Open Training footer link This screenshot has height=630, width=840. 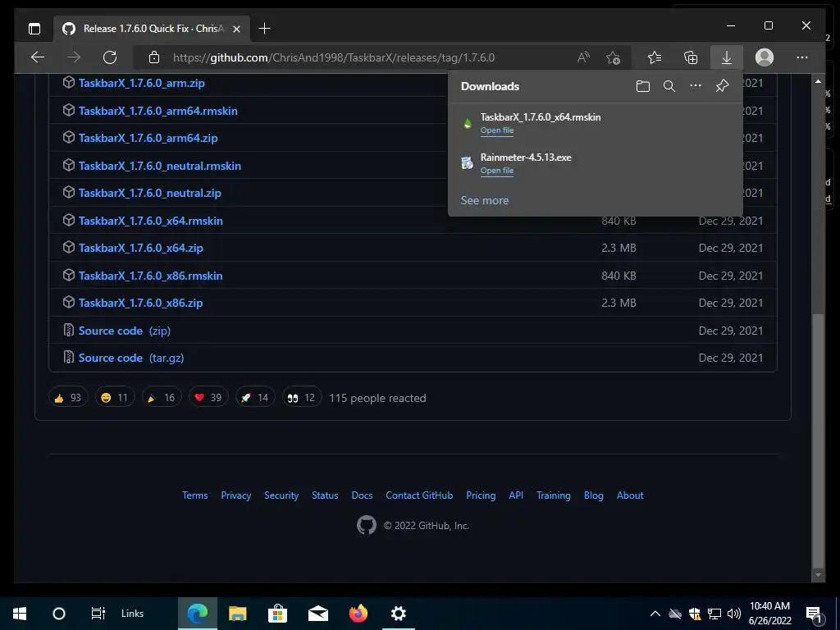(x=554, y=495)
